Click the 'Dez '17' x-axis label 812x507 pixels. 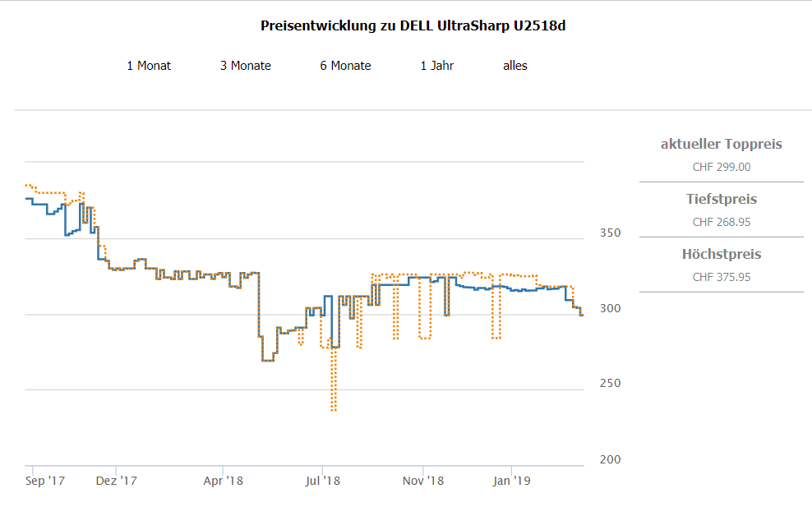117,481
